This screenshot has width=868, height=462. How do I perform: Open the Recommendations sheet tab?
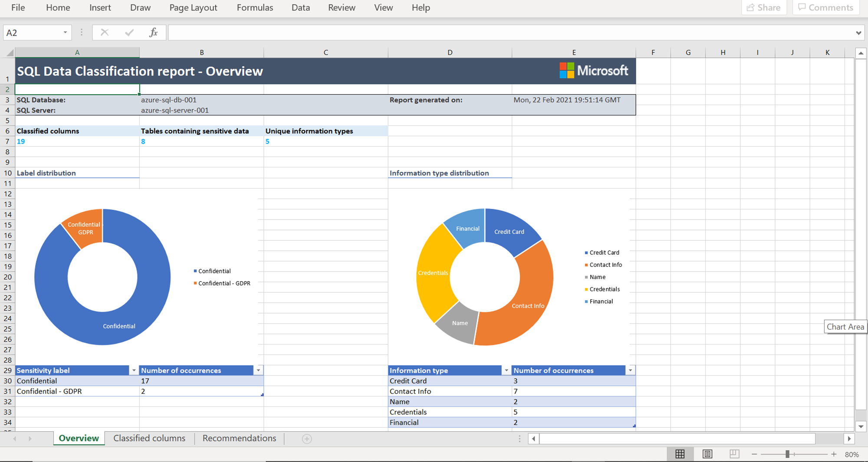[x=239, y=438]
